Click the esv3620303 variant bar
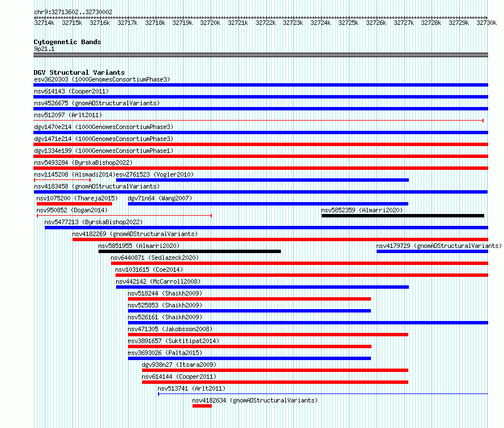This screenshot has height=428, width=504. coord(260,85)
